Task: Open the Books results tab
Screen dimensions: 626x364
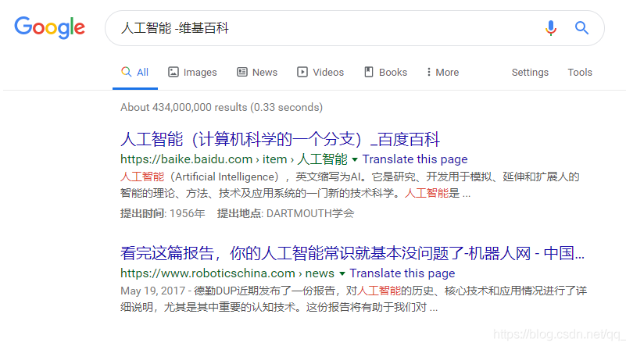Action: 385,72
